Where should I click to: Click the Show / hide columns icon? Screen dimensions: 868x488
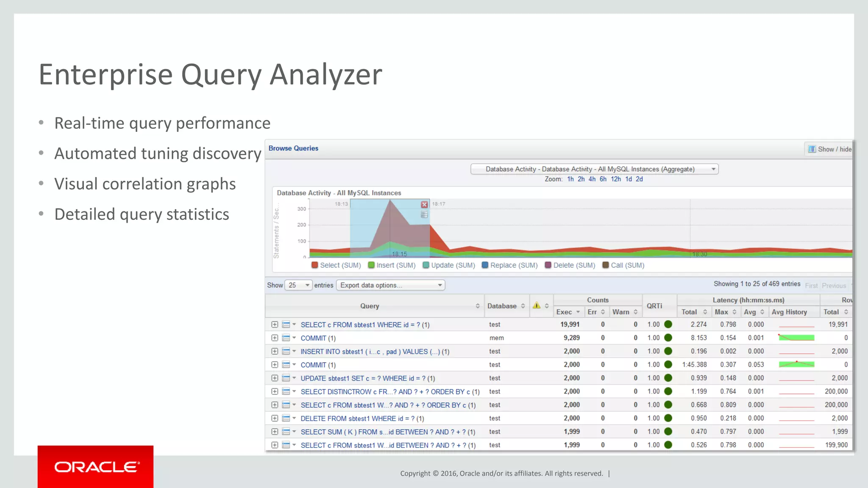812,149
